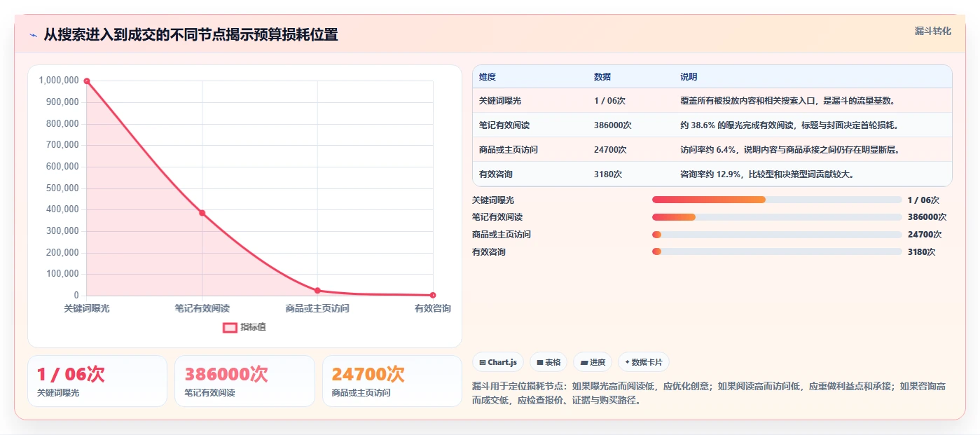Open the 386000次 笔记有效阅读 data card
980x435 pixels.
click(244, 381)
